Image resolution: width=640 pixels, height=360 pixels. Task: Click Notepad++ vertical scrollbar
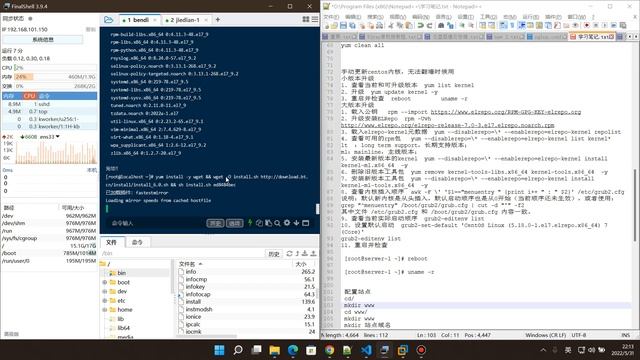(x=635, y=204)
